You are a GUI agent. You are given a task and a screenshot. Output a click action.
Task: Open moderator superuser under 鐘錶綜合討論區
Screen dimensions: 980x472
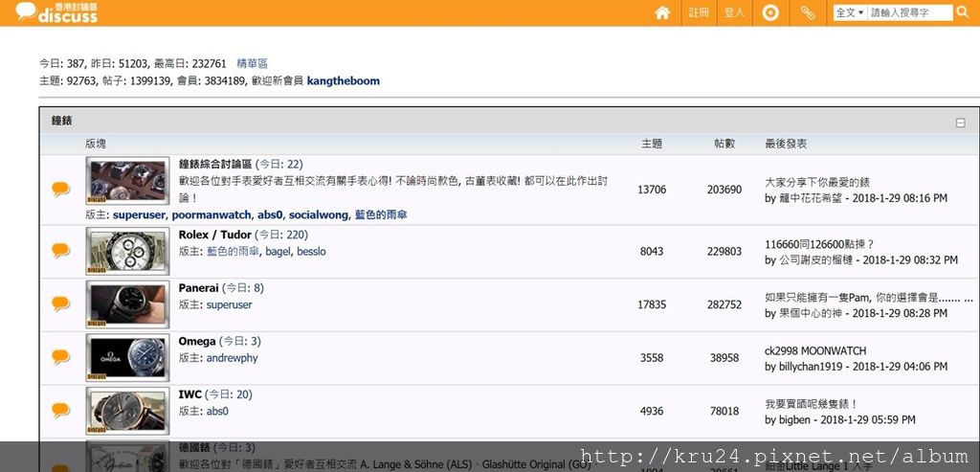click(140, 214)
